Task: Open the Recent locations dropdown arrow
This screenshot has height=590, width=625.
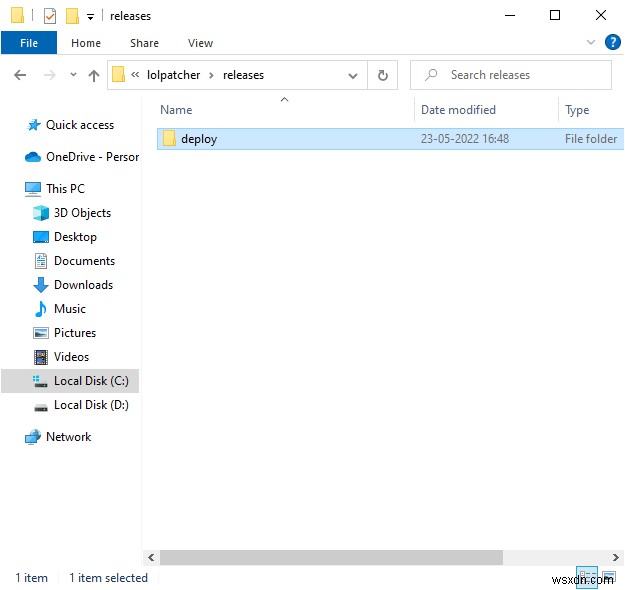Action: 73,75
